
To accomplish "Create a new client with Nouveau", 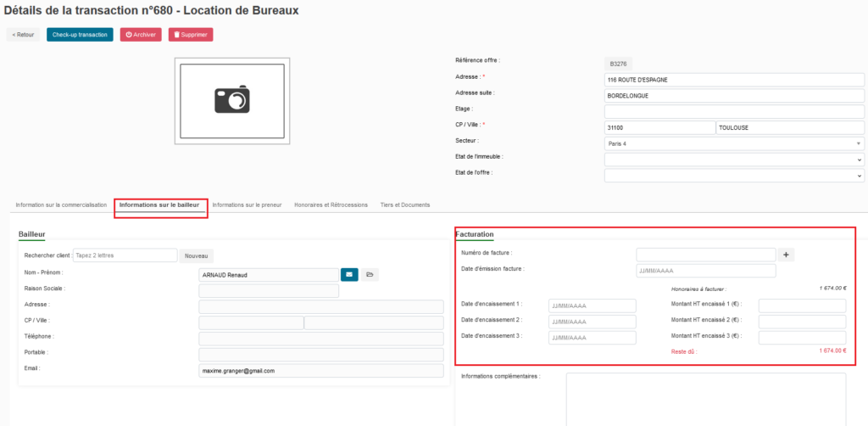I will coord(196,255).
